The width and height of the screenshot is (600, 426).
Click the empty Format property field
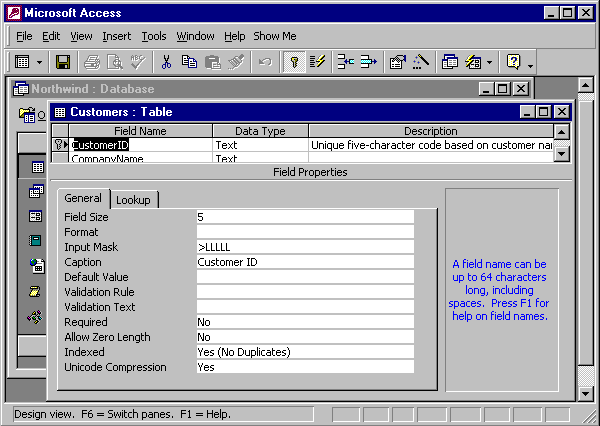point(305,232)
